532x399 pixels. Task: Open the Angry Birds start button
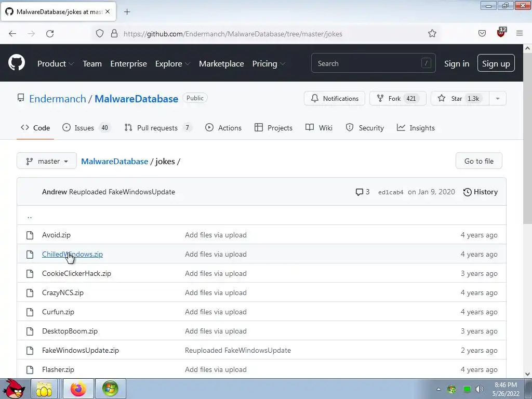click(x=14, y=389)
